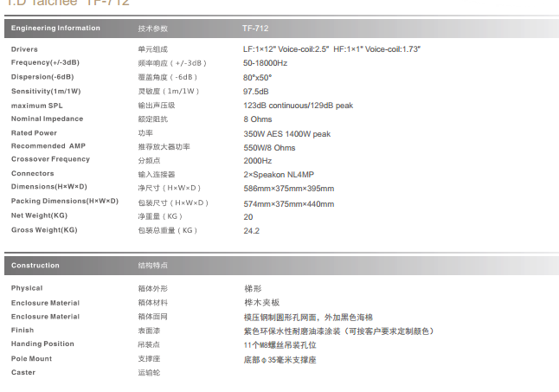Click the 'Drivers' row label
Image resolution: width=559 pixels, height=392 pixels.
(x=24, y=49)
